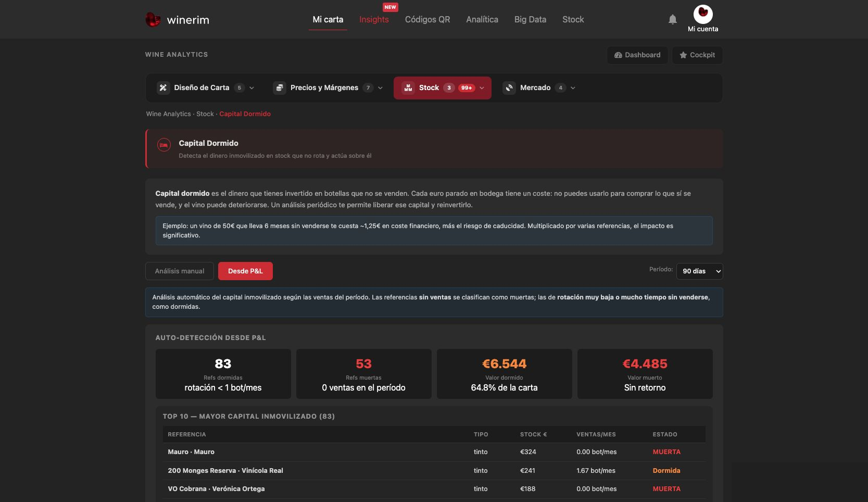Click the Ejemplo info box
868x502 pixels.
(x=434, y=231)
